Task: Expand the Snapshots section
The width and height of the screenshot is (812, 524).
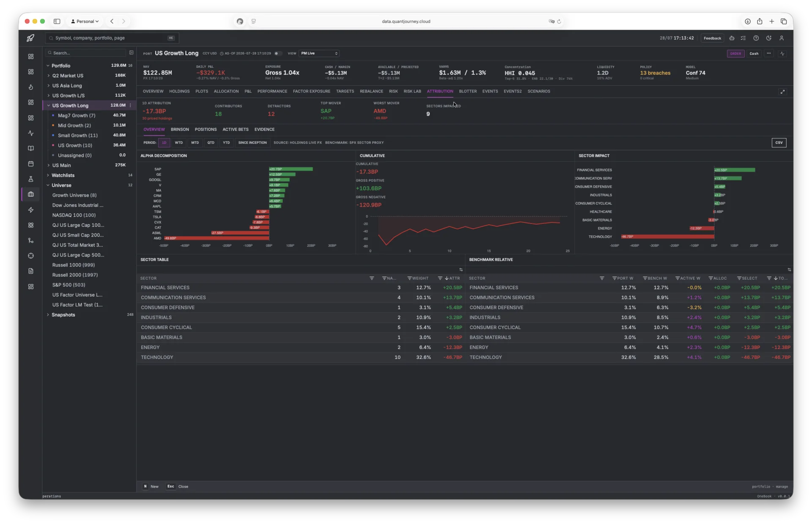Action: pyautogui.click(x=48, y=315)
